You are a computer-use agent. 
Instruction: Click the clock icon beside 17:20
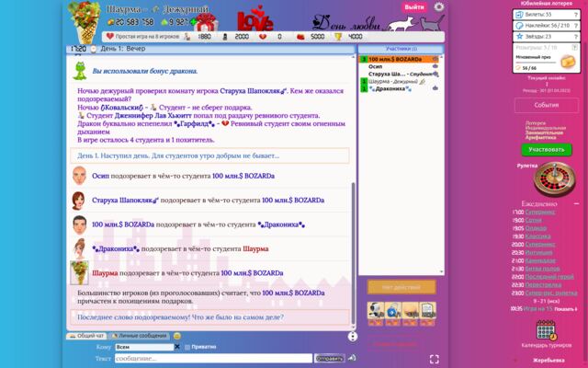coord(94,49)
